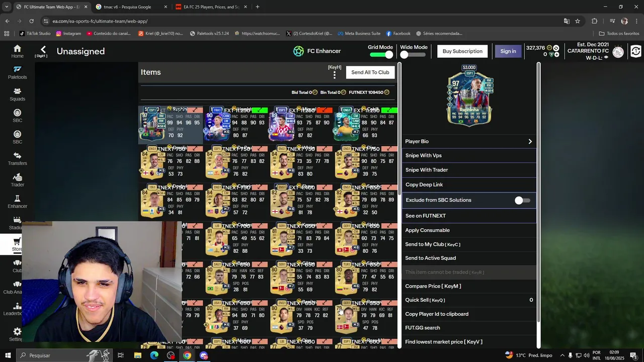Open the Transfers section
This screenshot has width=644, height=362.
click(17, 158)
